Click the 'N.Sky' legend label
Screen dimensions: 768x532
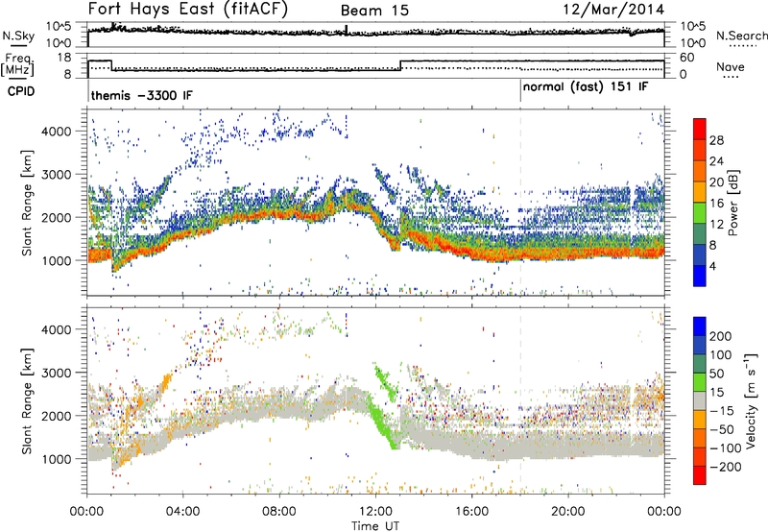18,36
